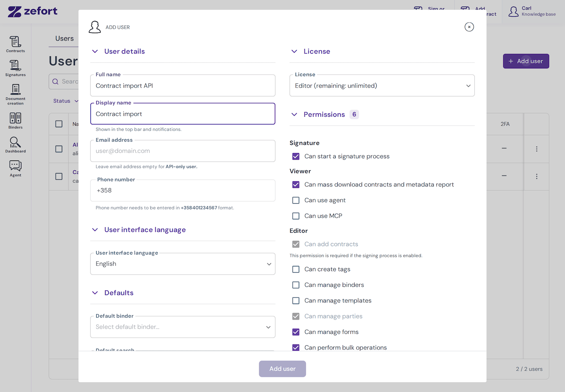Check Can create tags
Screen dimensions: 565x392
coord(296,269)
